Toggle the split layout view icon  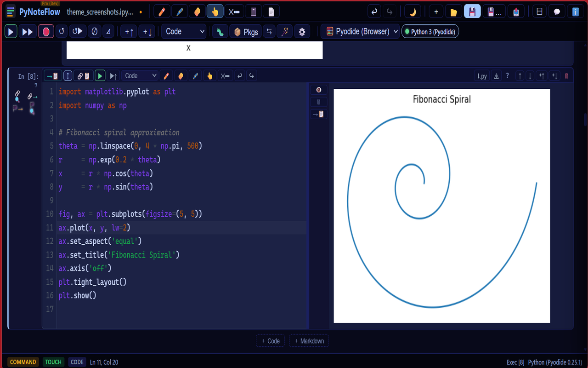coord(539,11)
